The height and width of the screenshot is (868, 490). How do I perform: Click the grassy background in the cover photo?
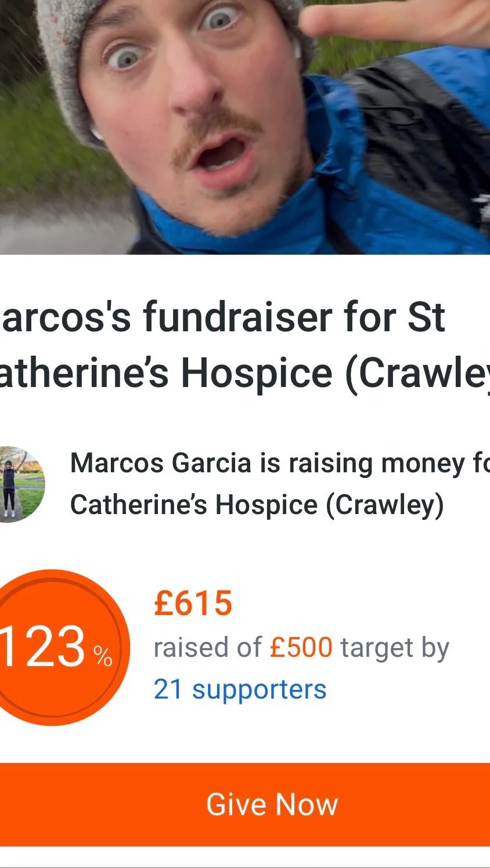tap(35, 145)
